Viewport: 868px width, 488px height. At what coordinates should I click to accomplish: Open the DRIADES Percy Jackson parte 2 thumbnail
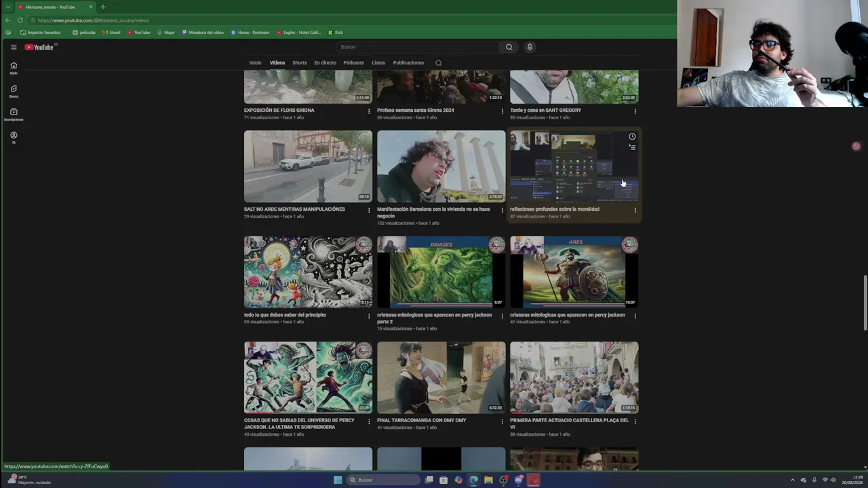(441, 272)
